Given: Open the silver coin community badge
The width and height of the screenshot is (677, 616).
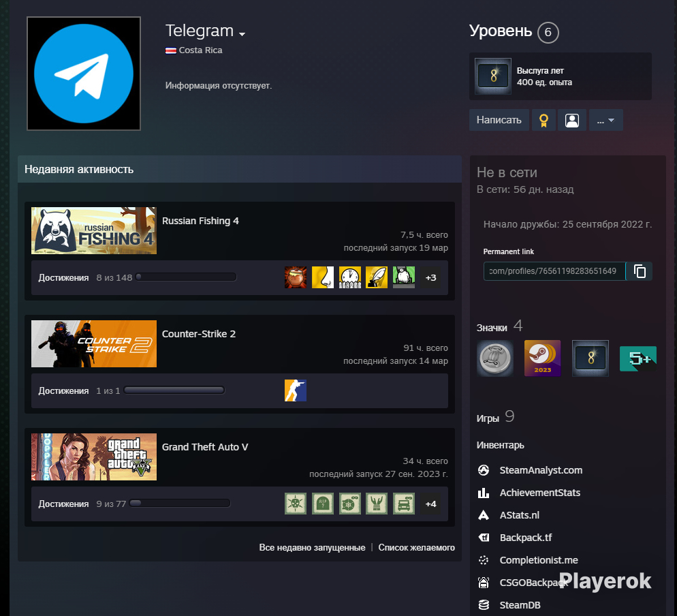Looking at the screenshot, I should [494, 358].
